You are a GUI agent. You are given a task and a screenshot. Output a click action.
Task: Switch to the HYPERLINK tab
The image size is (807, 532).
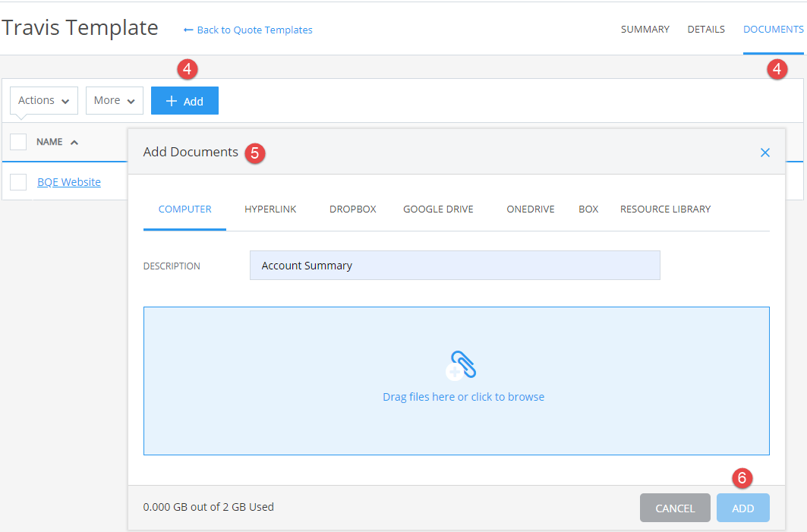click(270, 209)
